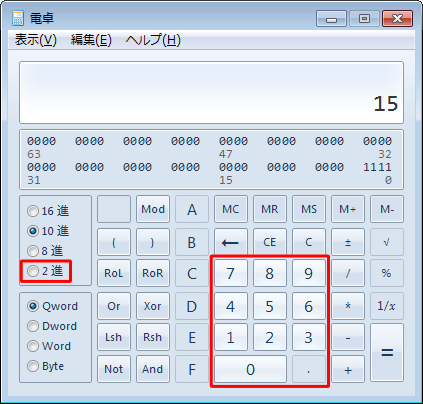Screen dimensions: 423x404
Task: Click the Mod button
Action: [153, 209]
